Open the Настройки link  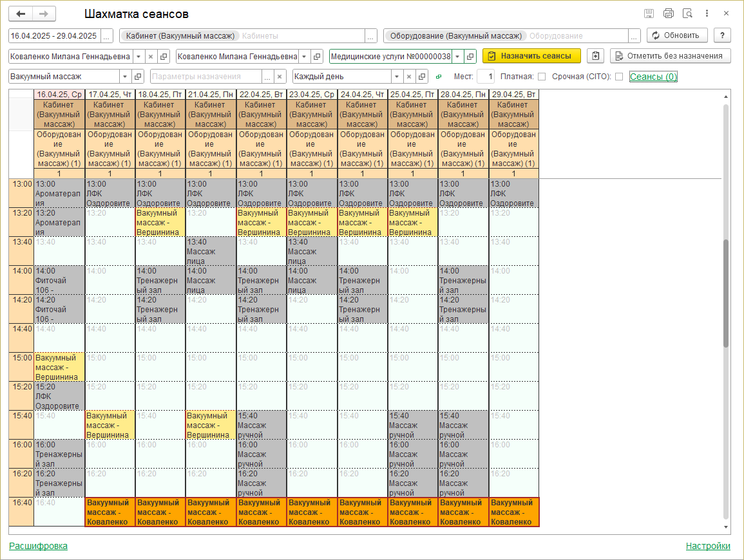click(x=708, y=546)
